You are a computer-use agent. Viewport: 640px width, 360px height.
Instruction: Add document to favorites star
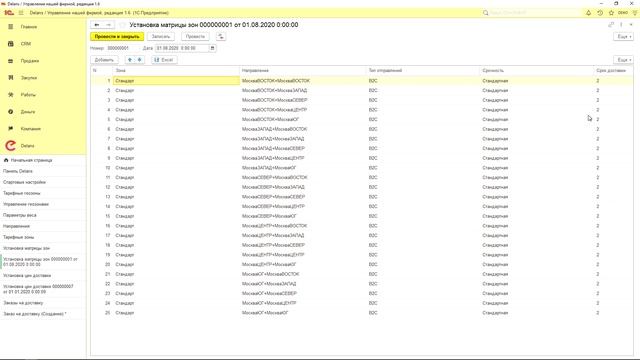tap(122, 25)
